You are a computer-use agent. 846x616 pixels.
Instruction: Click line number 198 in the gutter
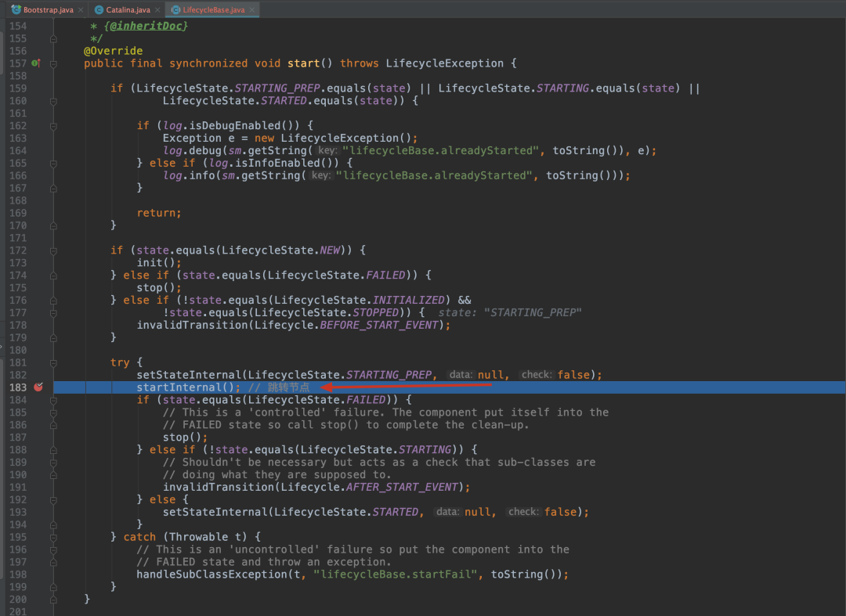[x=18, y=574]
